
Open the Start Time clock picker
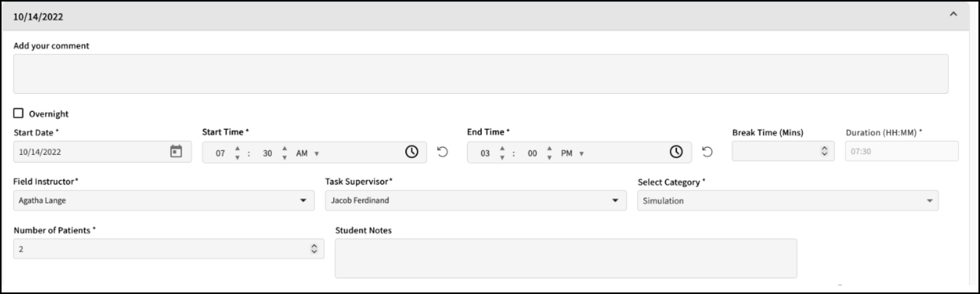pos(412,152)
